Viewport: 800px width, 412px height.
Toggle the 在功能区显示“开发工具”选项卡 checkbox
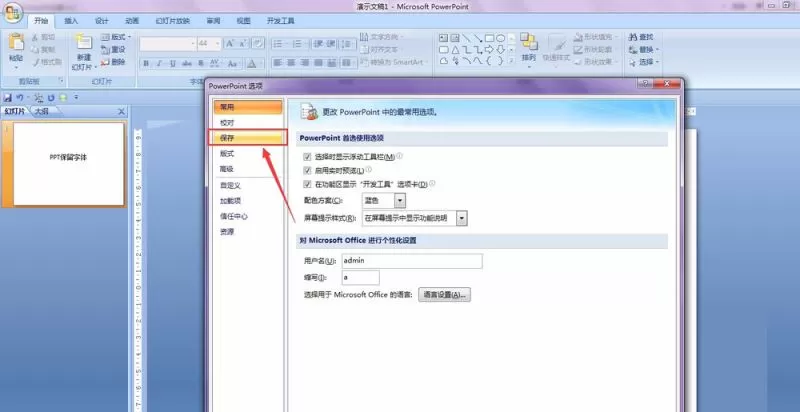click(307, 184)
